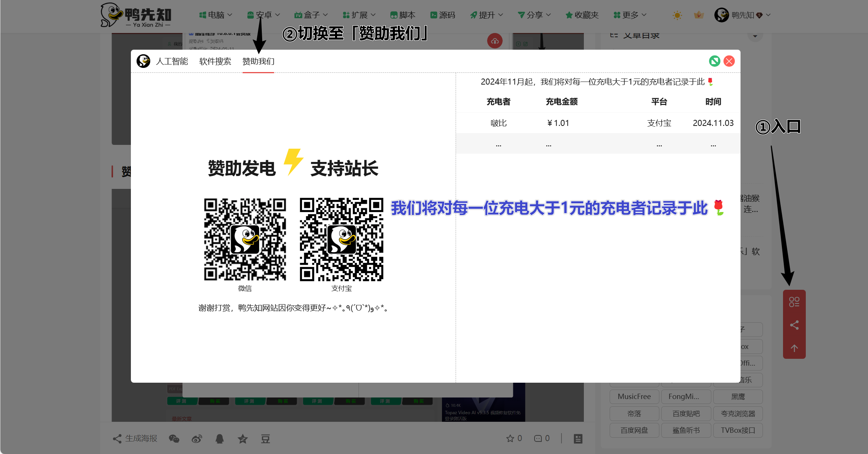Click the 支付宝 platform table cell
Viewport: 868px width, 454px height.
click(x=659, y=123)
